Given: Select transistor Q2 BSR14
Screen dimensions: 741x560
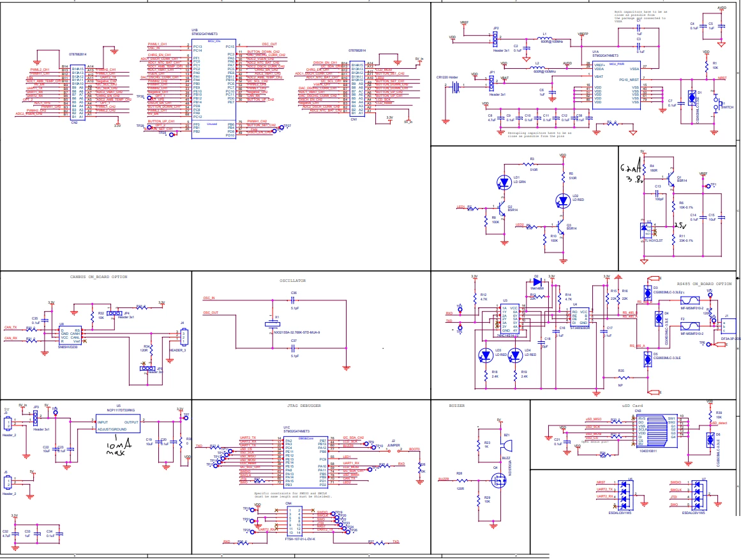Looking at the screenshot, I should pos(501,208).
